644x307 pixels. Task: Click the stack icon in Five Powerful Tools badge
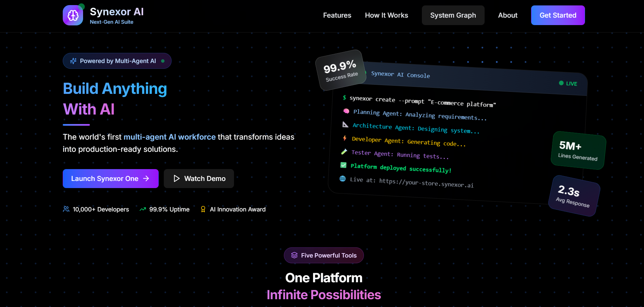pyautogui.click(x=294, y=255)
